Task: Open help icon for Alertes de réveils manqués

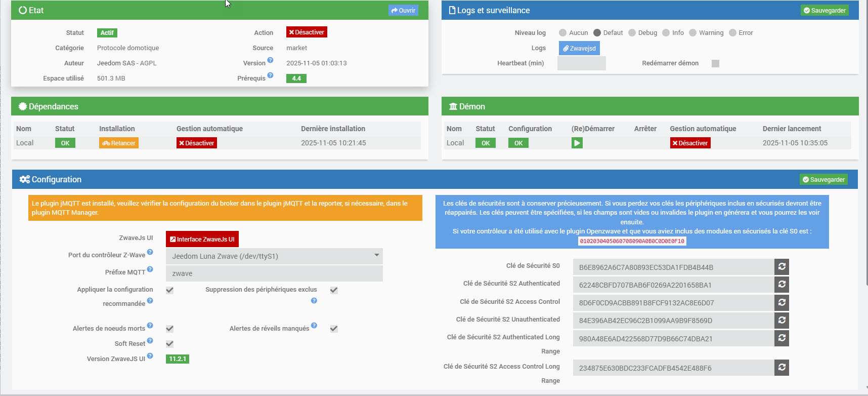Action: 314,326
